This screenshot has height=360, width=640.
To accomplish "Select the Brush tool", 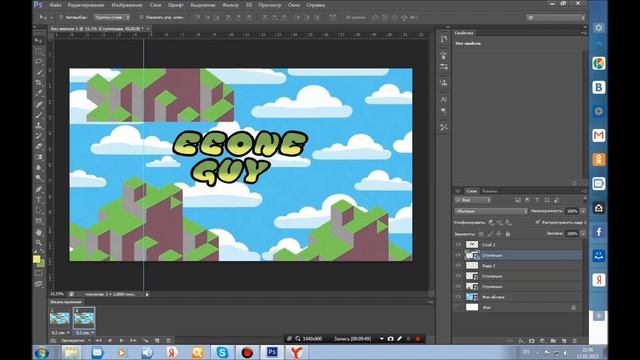I will pyautogui.click(x=39, y=115).
